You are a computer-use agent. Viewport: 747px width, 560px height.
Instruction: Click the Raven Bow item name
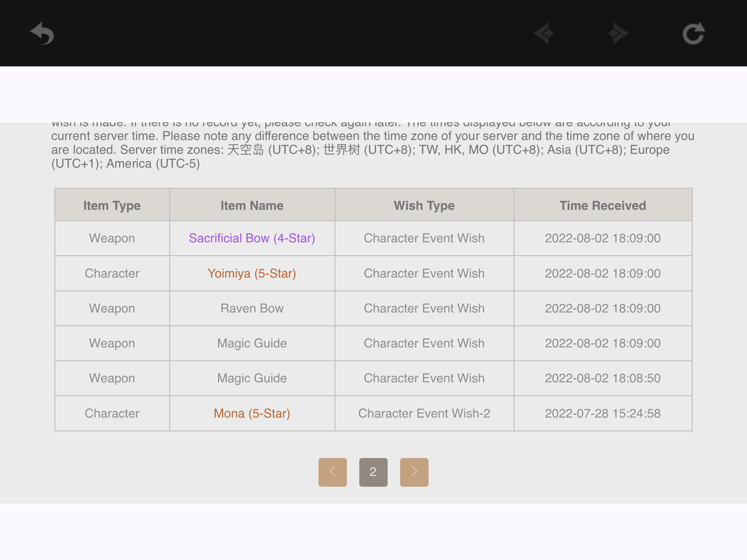pyautogui.click(x=252, y=308)
